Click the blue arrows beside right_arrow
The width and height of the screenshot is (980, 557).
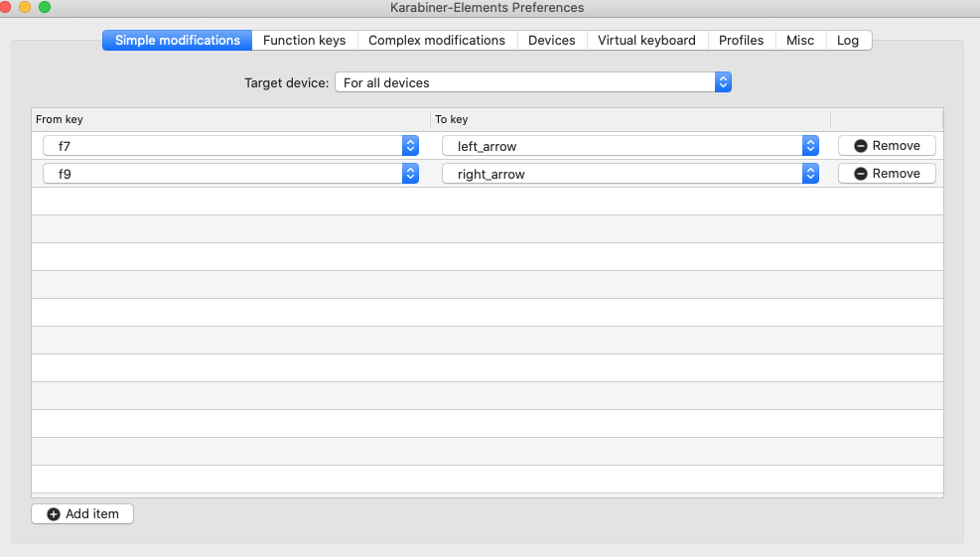coord(810,174)
